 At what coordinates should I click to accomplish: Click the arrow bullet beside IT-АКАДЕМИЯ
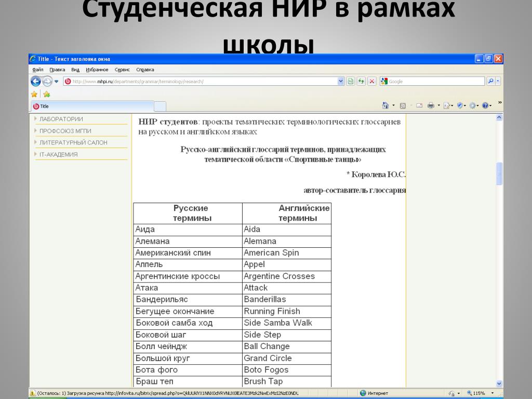35,154
